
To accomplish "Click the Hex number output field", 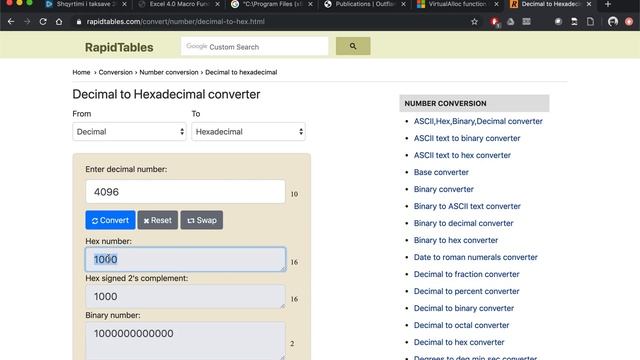I will 185,259.
